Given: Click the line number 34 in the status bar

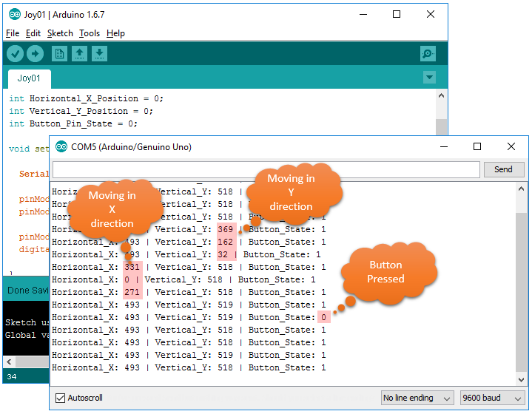Looking at the screenshot, I should [x=12, y=377].
